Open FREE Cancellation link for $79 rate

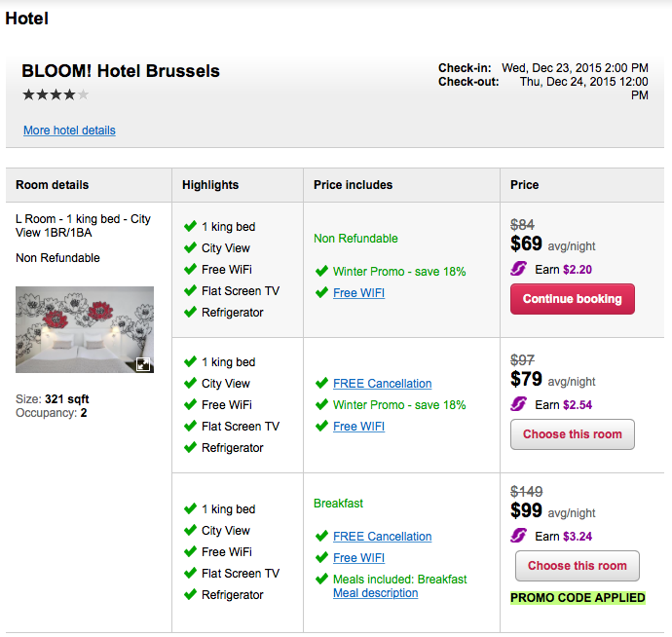pos(382,384)
